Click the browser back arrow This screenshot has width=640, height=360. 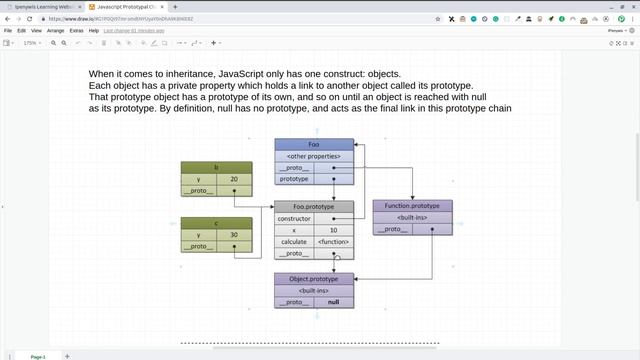7,19
